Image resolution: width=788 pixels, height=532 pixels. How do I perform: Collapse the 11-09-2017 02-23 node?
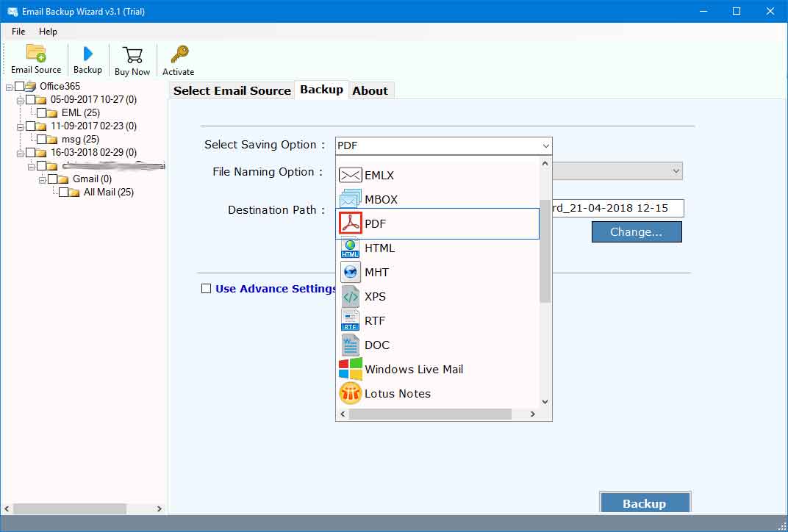pos(20,127)
